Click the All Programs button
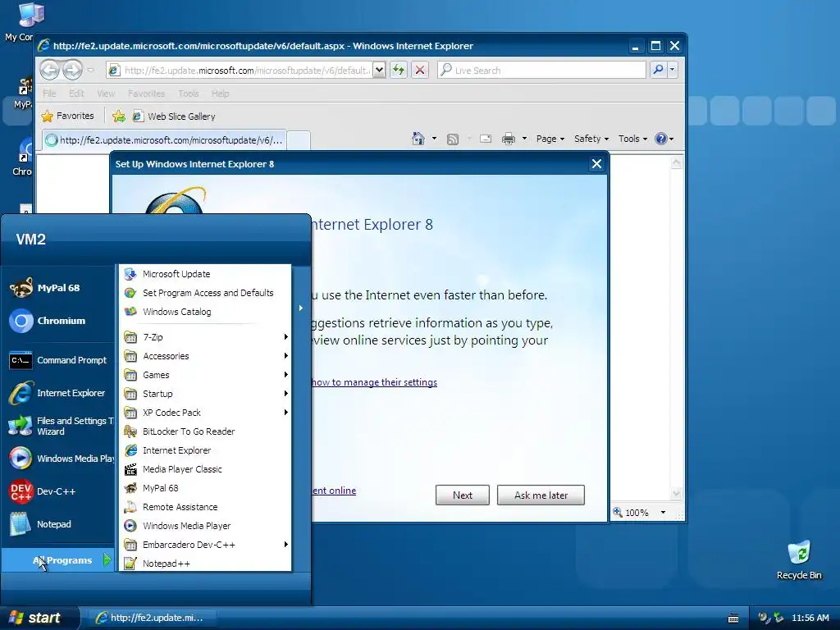This screenshot has height=630, width=840. pyautogui.click(x=58, y=559)
